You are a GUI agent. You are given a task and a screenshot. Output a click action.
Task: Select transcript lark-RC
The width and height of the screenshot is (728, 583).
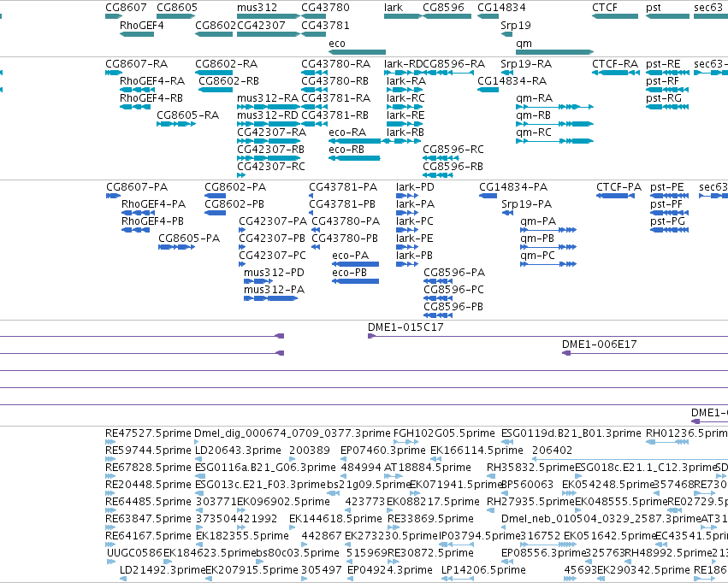click(405, 107)
